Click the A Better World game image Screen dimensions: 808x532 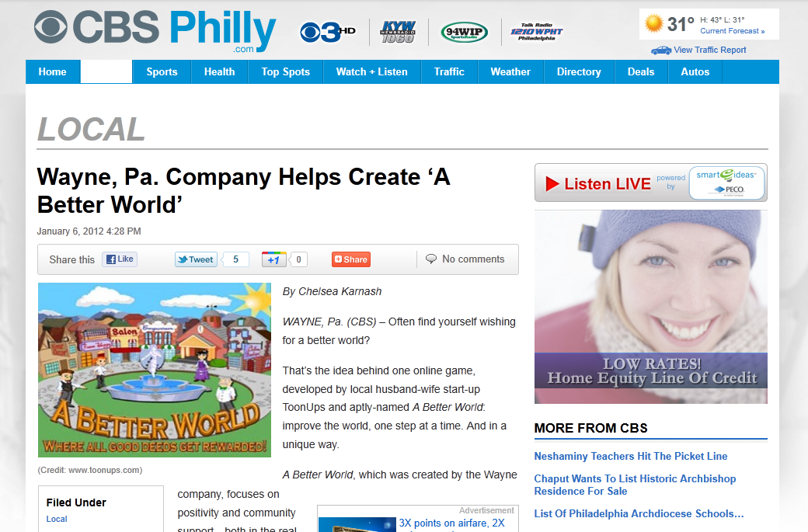155,370
